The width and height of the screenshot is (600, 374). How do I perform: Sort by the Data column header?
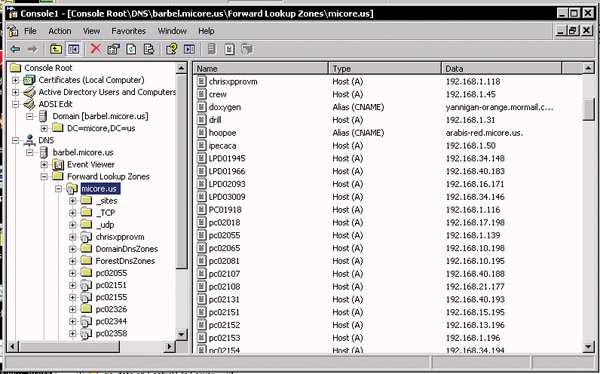click(502, 69)
